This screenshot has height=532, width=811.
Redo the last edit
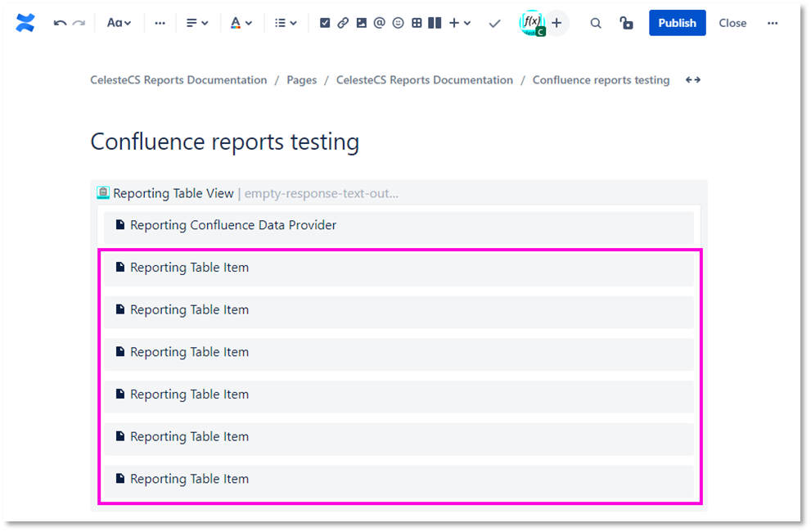pos(79,23)
